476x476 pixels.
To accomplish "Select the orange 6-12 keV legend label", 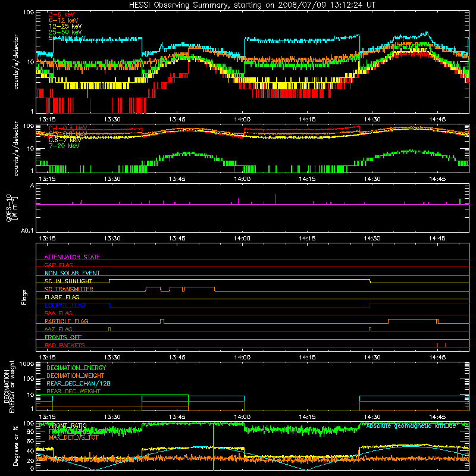I will click(64, 20).
